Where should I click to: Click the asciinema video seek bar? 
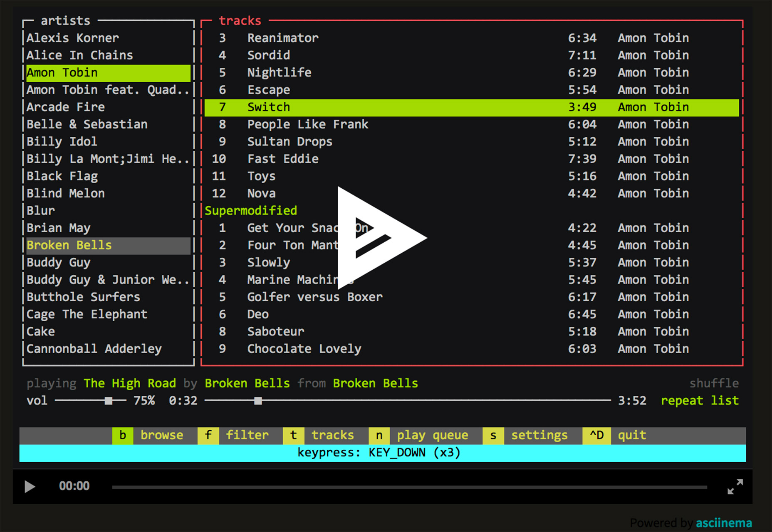409,487
